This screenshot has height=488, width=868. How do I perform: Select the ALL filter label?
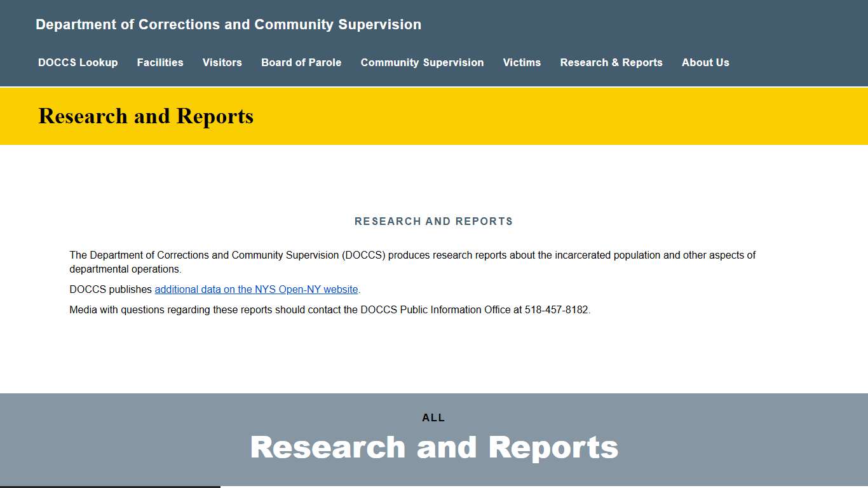[433, 417]
